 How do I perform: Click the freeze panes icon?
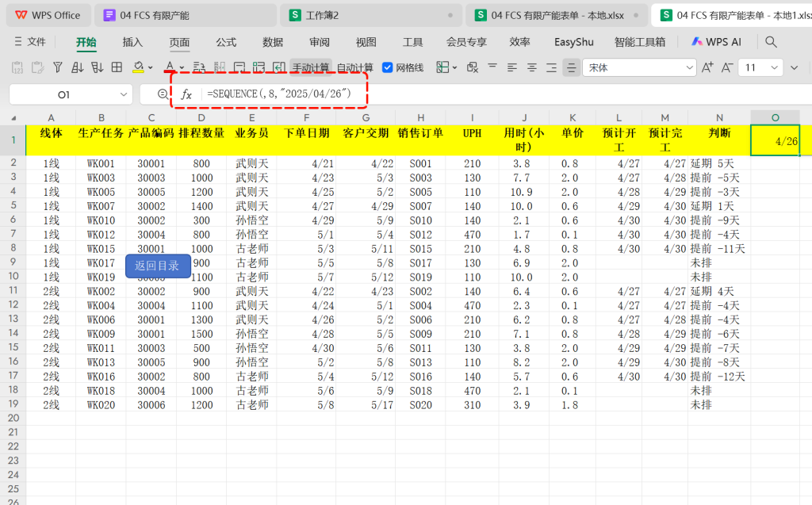tap(442, 67)
